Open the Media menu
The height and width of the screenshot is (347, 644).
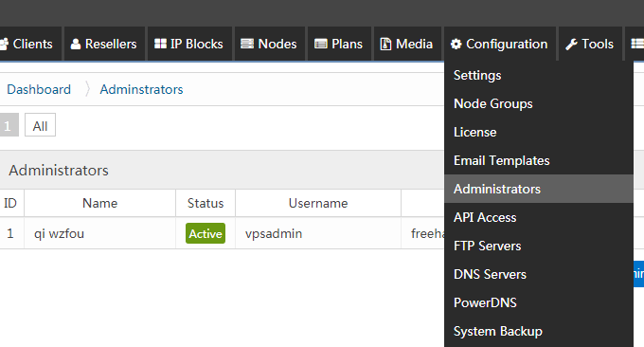(x=407, y=44)
